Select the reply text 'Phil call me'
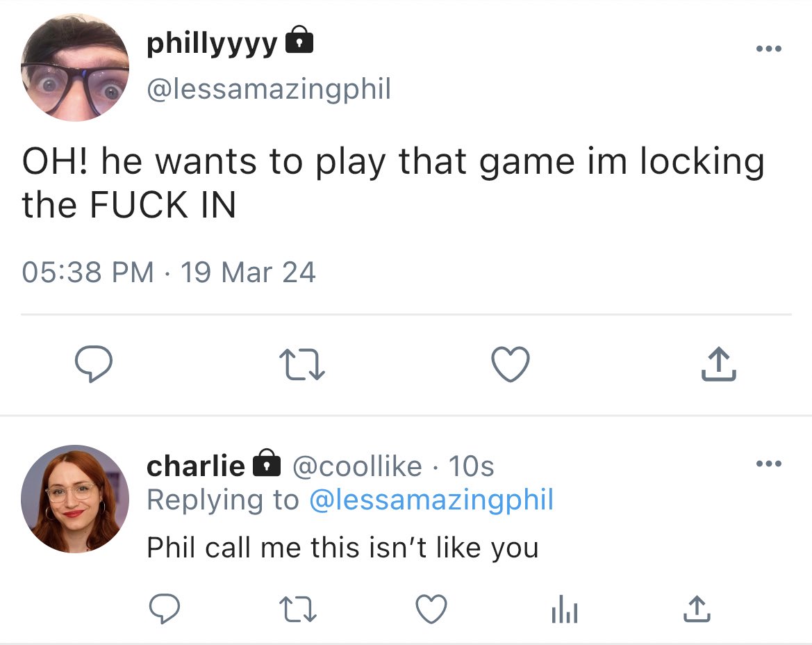The height and width of the screenshot is (645, 812). (224, 547)
